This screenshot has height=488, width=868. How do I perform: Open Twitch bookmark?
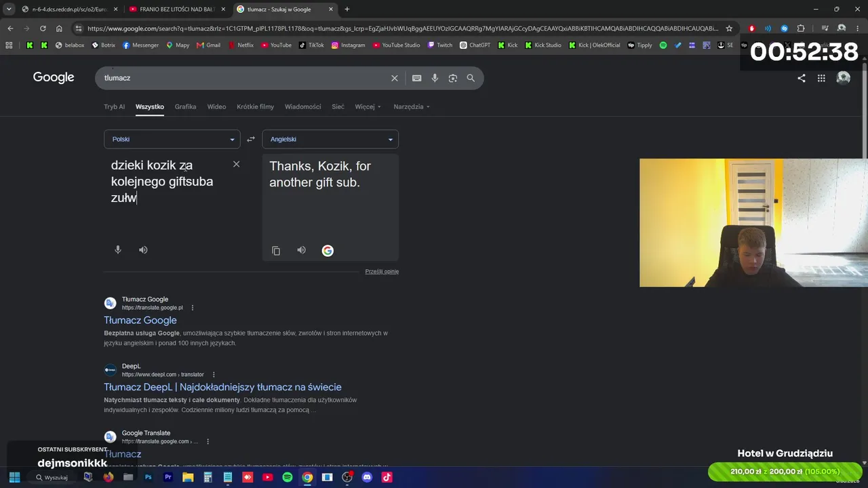440,45
